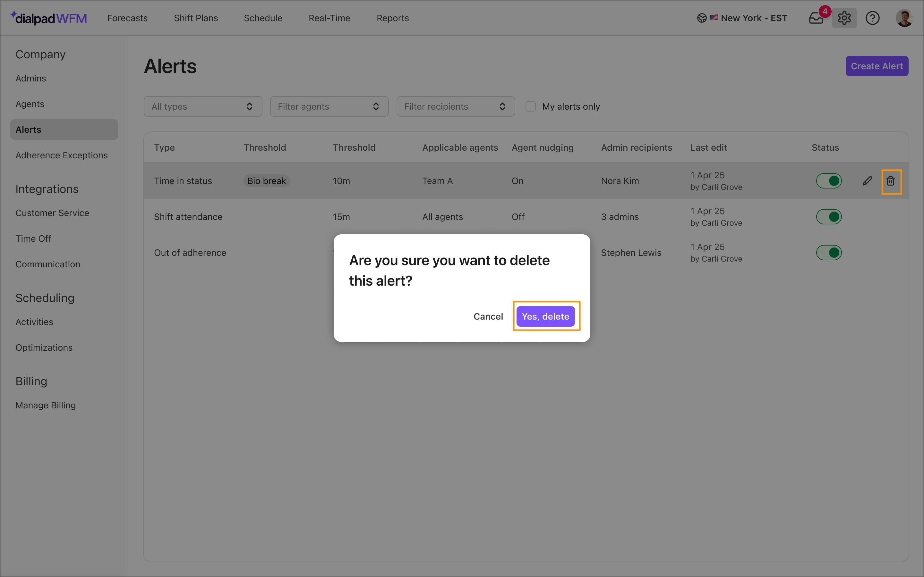This screenshot has height=577, width=924.
Task: Disable the Shift attendance alert toggle
Action: [x=829, y=217]
